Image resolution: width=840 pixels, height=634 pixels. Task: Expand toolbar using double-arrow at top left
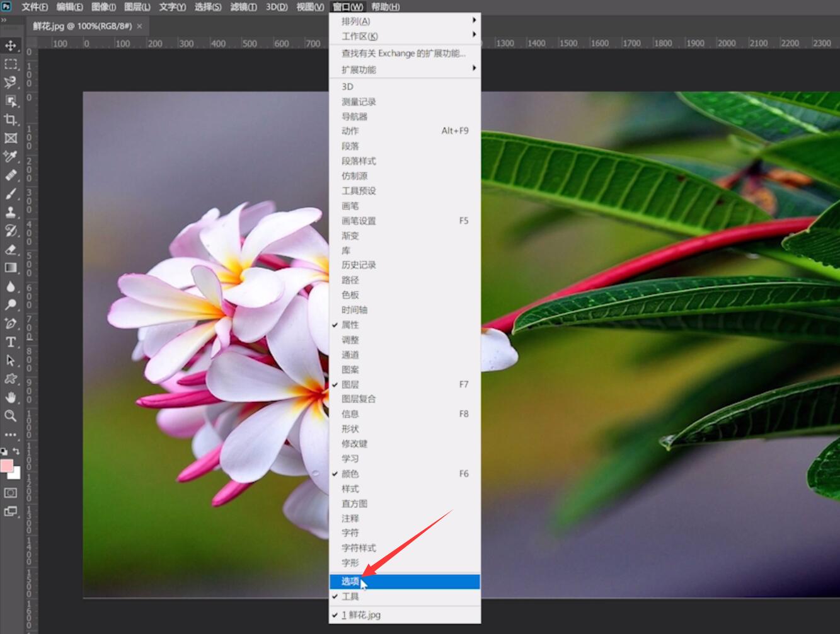click(4, 20)
